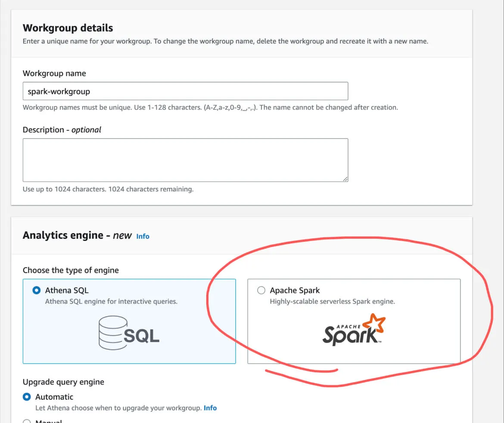504x423 pixels.
Task: Open Info link beside Analytics engine
Action: click(x=143, y=236)
